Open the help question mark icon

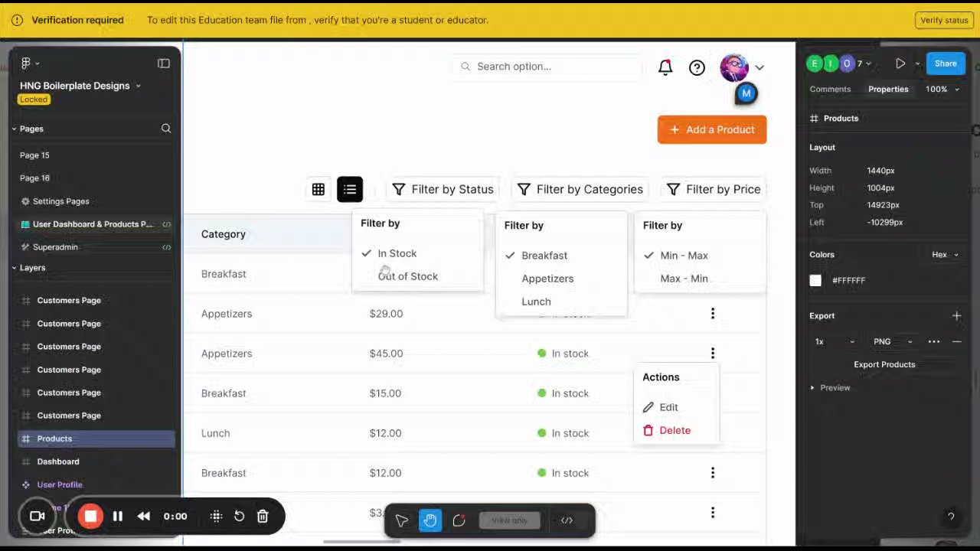click(697, 67)
